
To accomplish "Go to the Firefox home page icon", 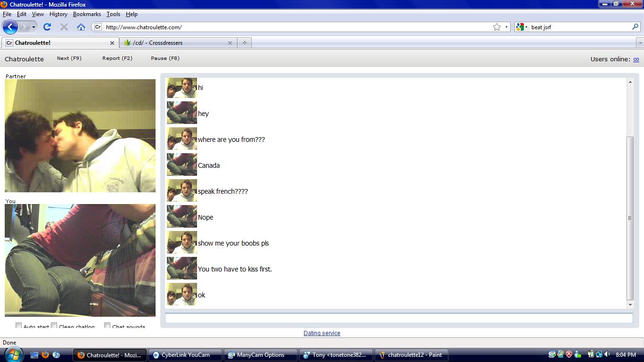I will 81,27.
